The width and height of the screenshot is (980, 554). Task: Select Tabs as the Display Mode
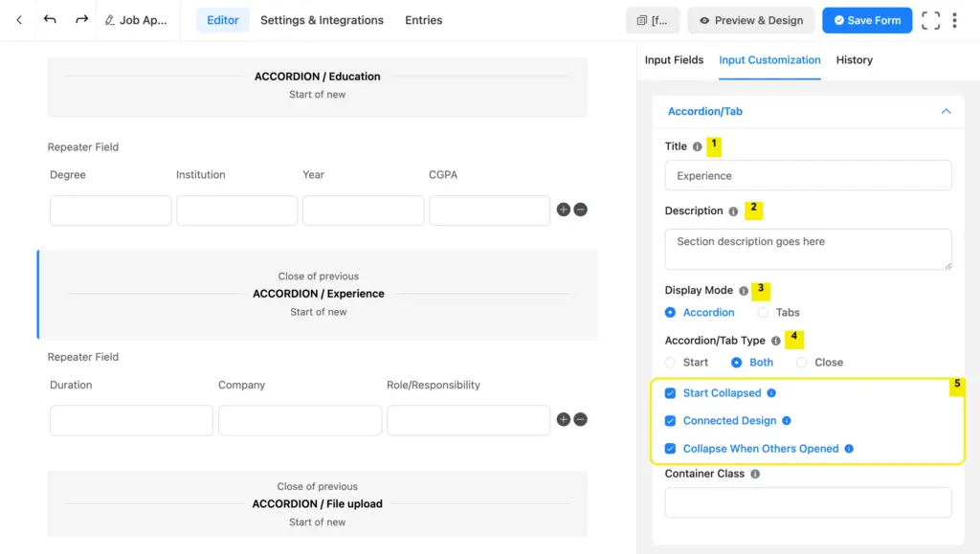(763, 312)
